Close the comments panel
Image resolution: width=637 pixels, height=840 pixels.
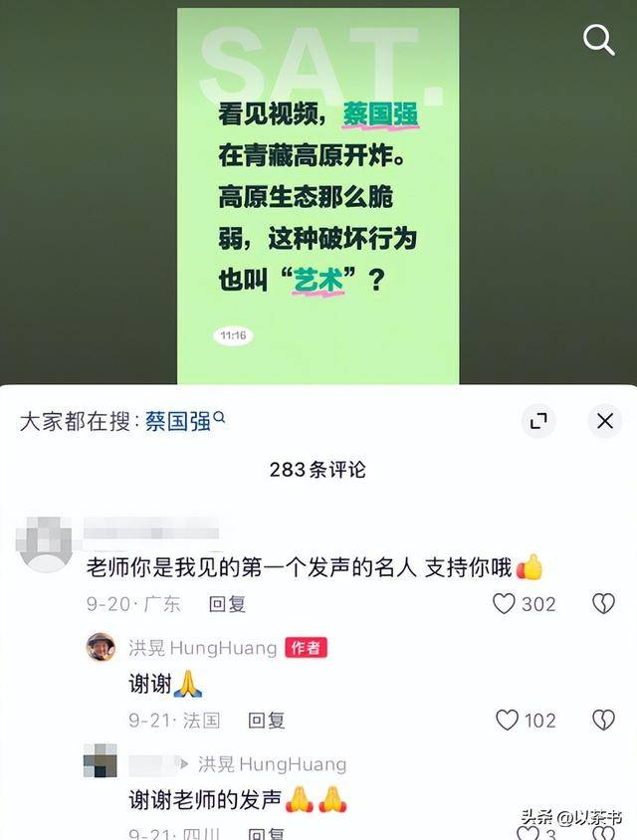pos(605,421)
